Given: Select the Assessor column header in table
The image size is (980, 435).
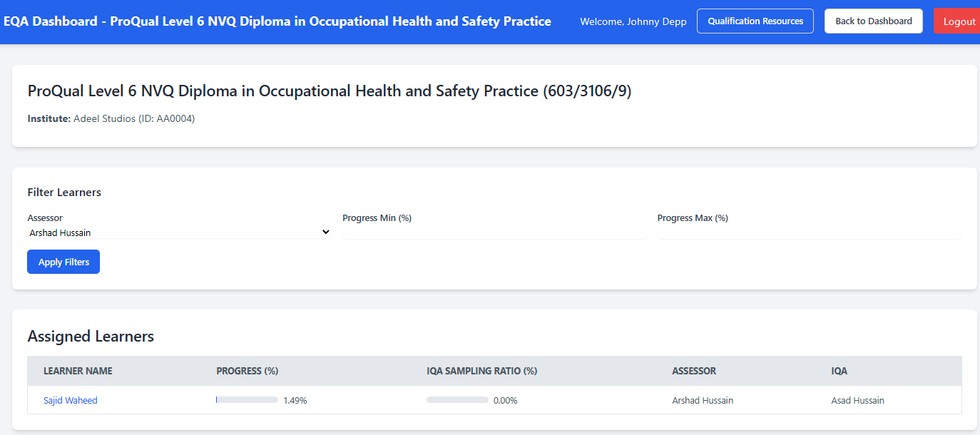Looking at the screenshot, I should 694,371.
